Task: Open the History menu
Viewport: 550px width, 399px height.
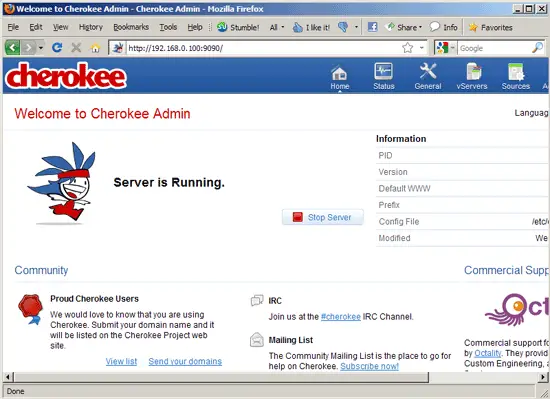Action: click(90, 27)
